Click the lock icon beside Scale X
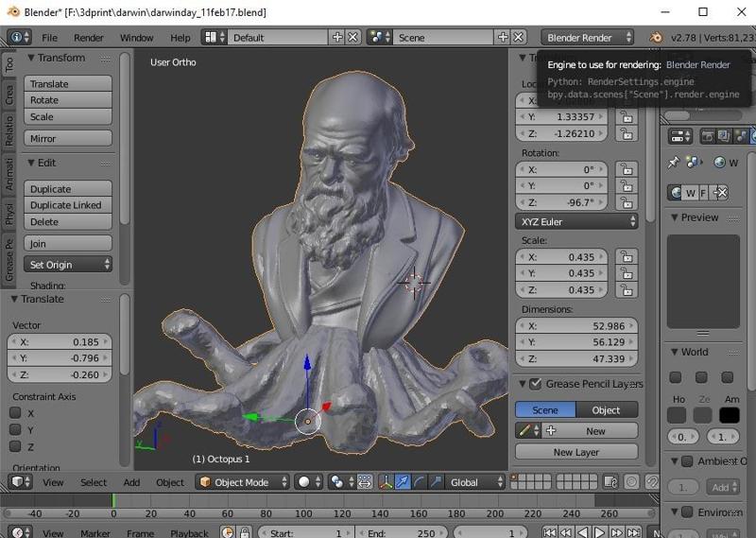 [x=625, y=256]
